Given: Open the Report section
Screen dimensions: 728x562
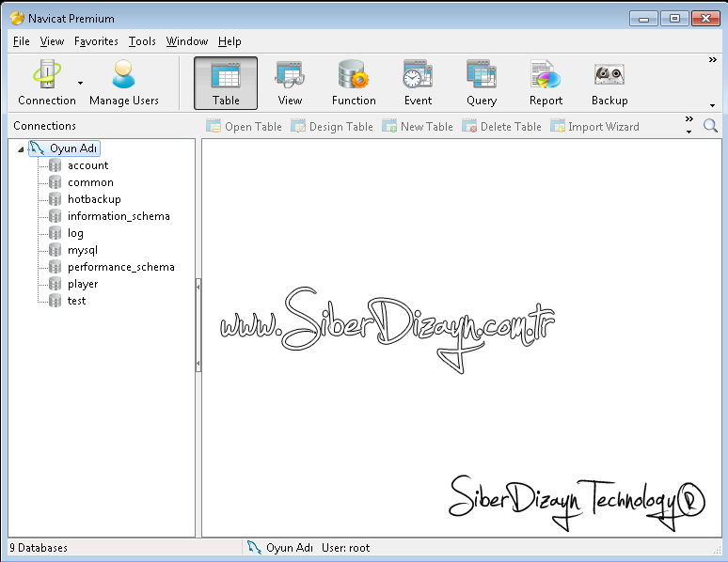Looking at the screenshot, I should (x=546, y=83).
